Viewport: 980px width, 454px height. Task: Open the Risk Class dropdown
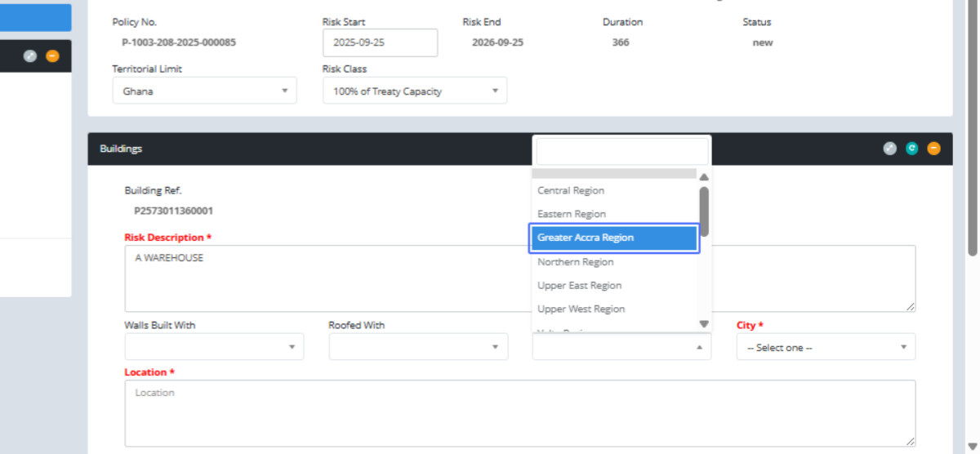pos(414,91)
